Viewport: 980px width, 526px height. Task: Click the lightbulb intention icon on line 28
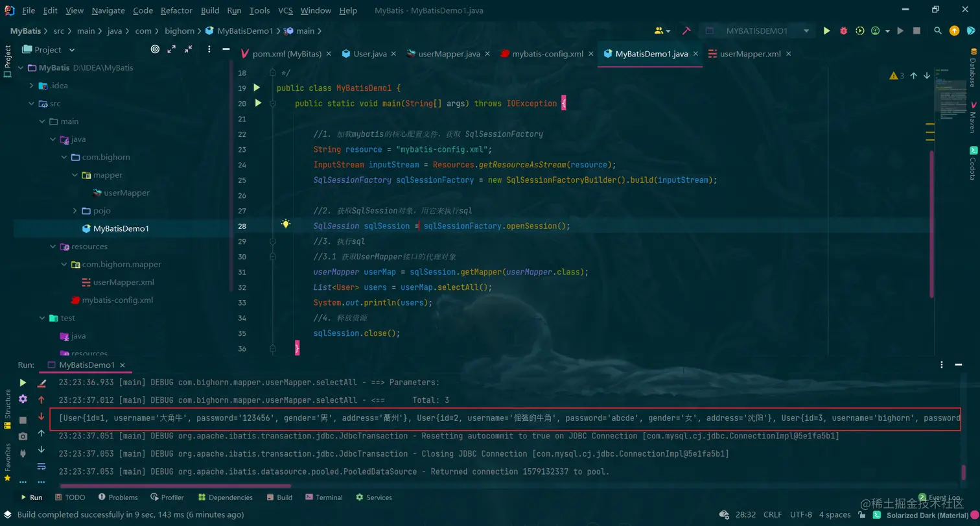click(x=286, y=224)
